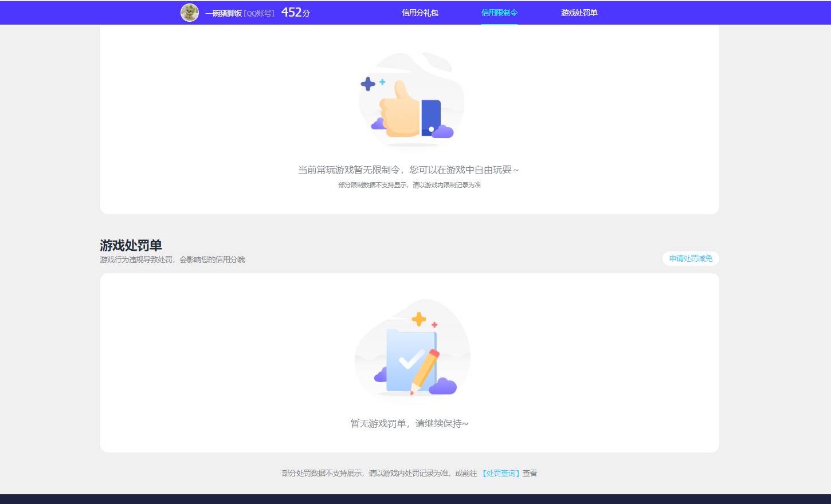The width and height of the screenshot is (831, 504).
Task: Click the 申请处罚减免 button
Action: 691,258
